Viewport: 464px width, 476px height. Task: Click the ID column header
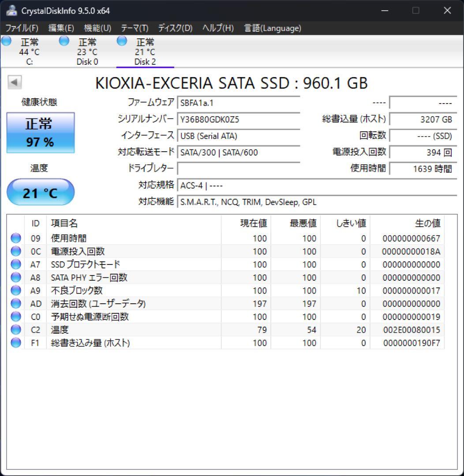click(x=35, y=223)
